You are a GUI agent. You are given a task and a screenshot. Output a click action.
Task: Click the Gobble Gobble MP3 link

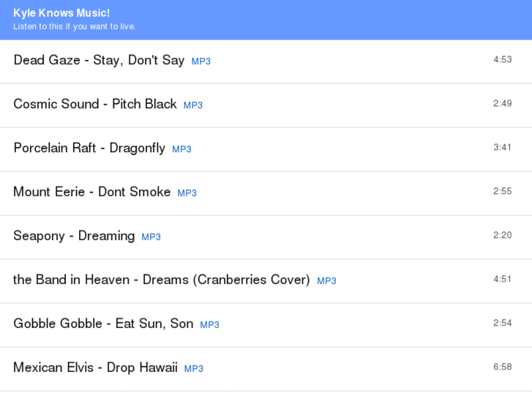[210, 325]
